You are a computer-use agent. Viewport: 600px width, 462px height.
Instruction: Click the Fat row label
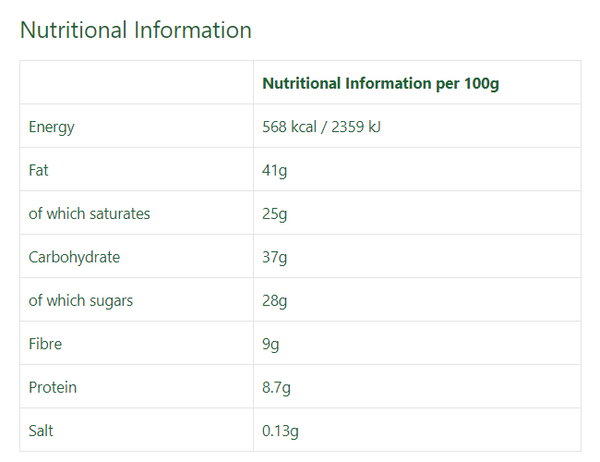pos(38,170)
